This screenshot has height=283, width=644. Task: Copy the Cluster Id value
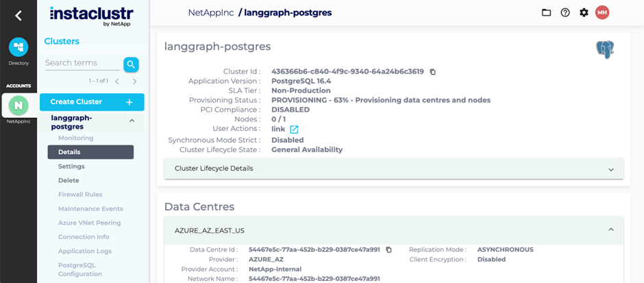click(x=432, y=71)
